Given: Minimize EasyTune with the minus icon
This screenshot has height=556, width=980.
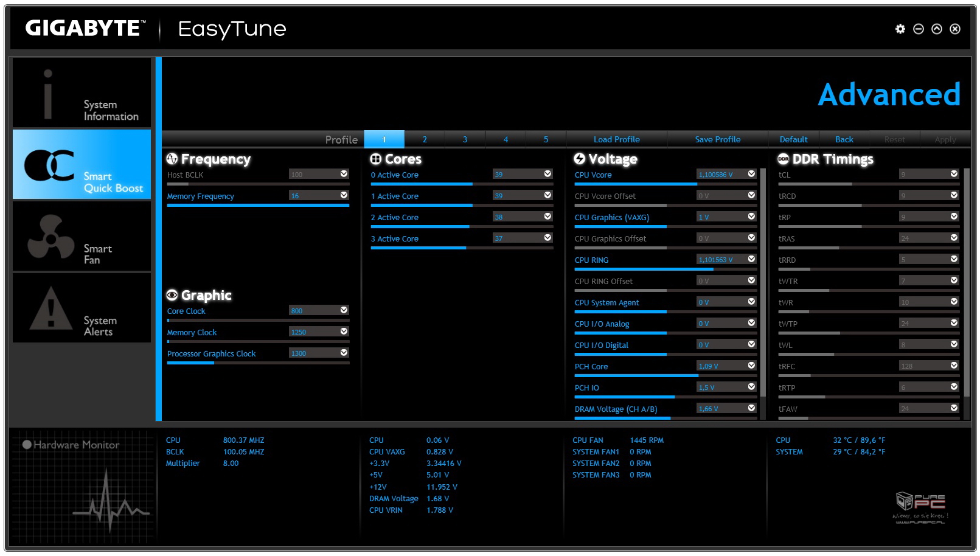Looking at the screenshot, I should [919, 29].
